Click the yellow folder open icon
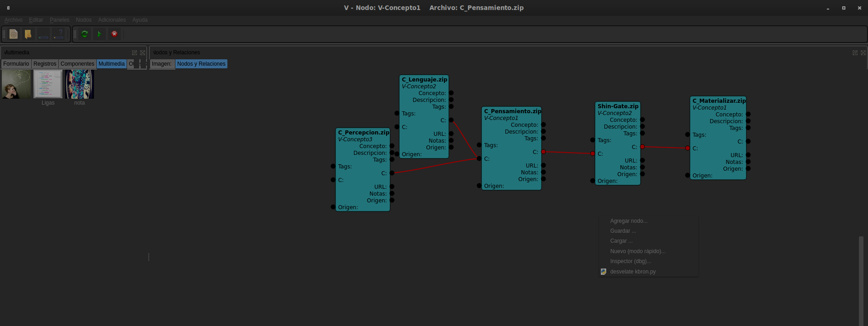The image size is (868, 326). click(x=28, y=34)
